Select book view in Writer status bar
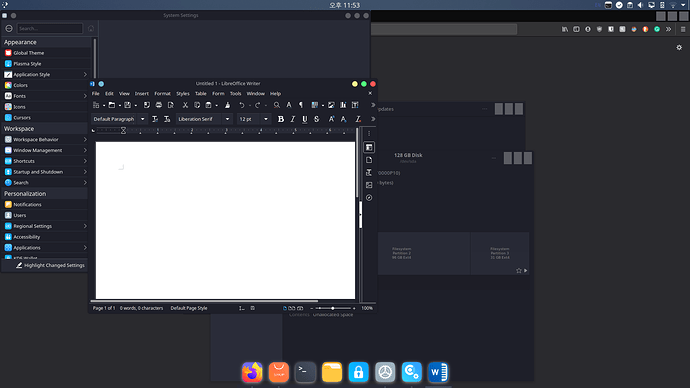The width and height of the screenshot is (690, 388). pyautogui.click(x=300, y=308)
